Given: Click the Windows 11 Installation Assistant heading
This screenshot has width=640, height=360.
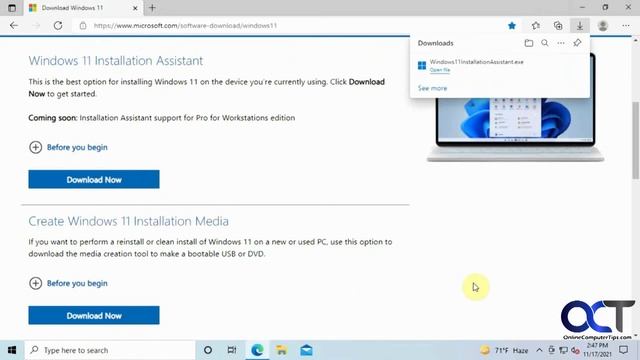Looking at the screenshot, I should coord(116,61).
